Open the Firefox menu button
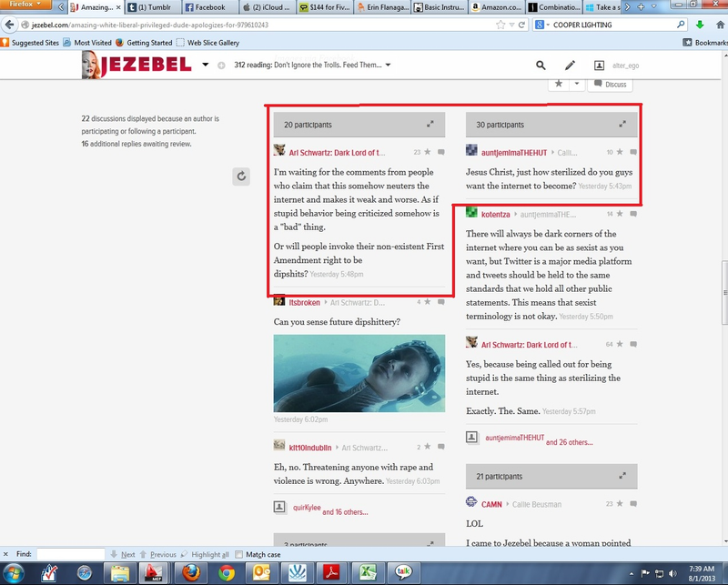 (25, 5)
